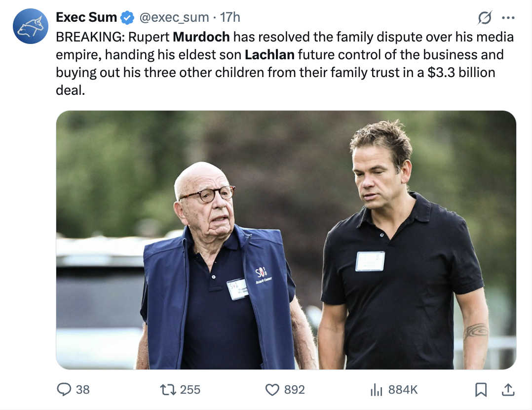This screenshot has height=410, width=532.
Task: Click the 884K views count
Action: coord(403,390)
